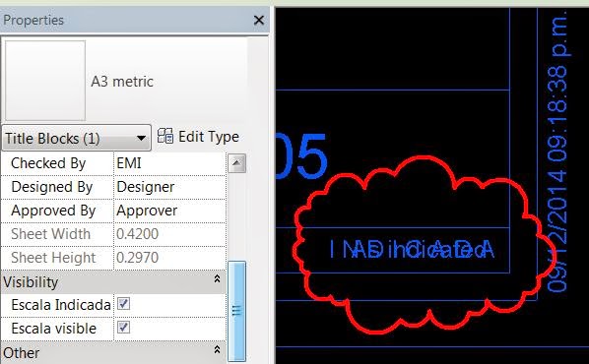Edit the Checked By value EMI
Image resolution: width=589 pixels, height=364 pixels.
(x=169, y=163)
